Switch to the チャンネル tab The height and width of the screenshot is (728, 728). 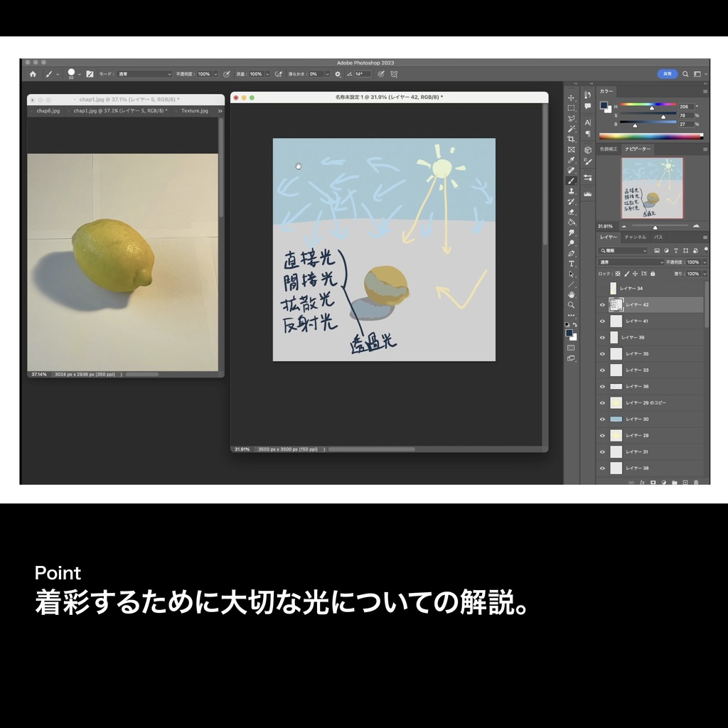tap(636, 237)
